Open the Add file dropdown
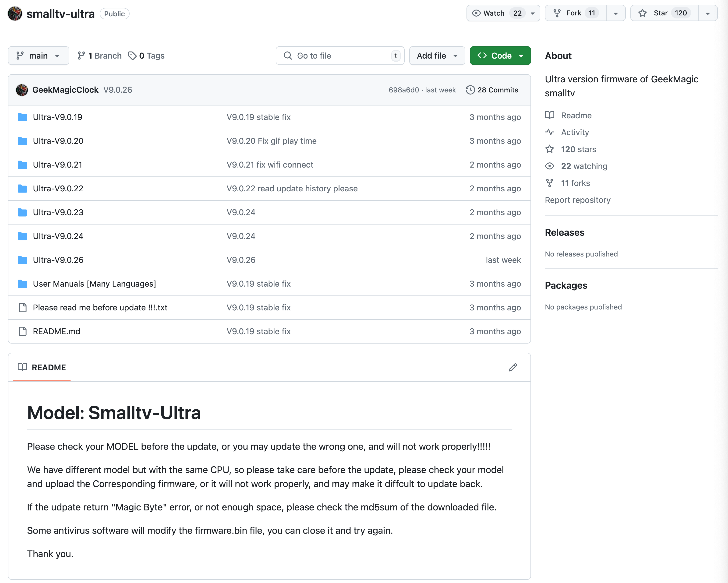The image size is (728, 583). pos(437,56)
